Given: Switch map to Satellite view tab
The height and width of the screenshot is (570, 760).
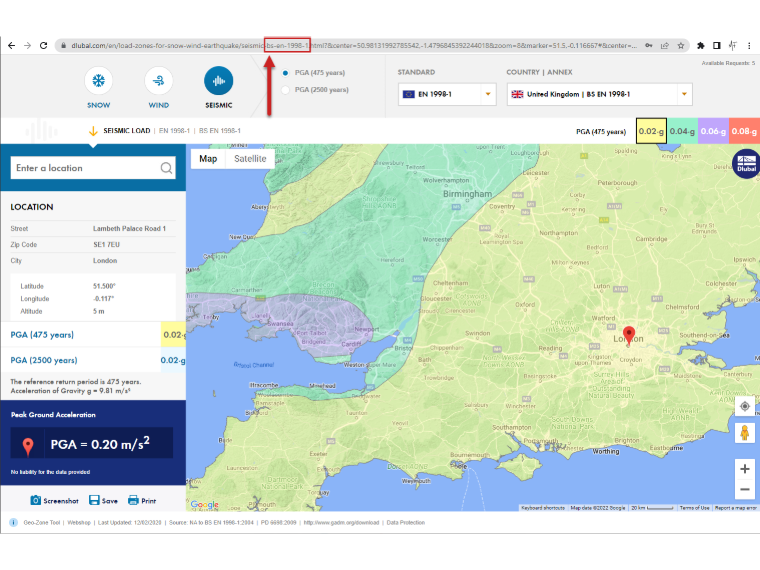Looking at the screenshot, I should click(x=250, y=158).
